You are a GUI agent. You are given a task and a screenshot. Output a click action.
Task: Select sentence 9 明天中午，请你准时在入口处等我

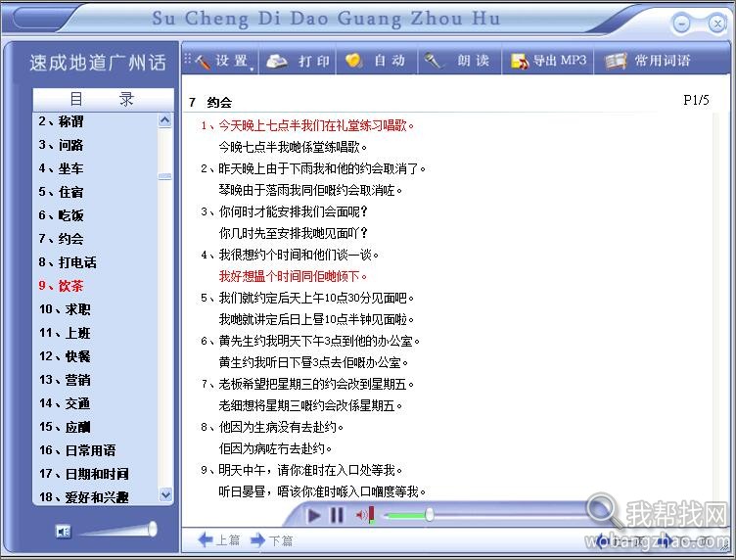(x=301, y=470)
